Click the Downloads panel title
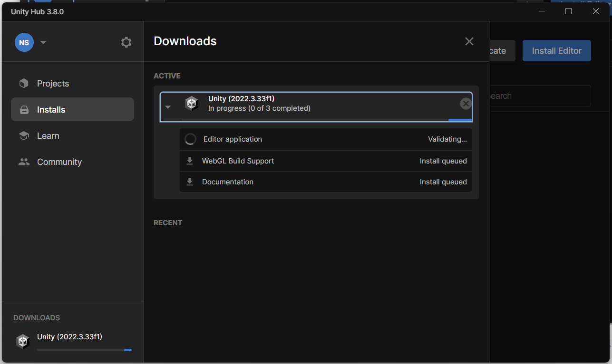The image size is (612, 364). point(185,41)
